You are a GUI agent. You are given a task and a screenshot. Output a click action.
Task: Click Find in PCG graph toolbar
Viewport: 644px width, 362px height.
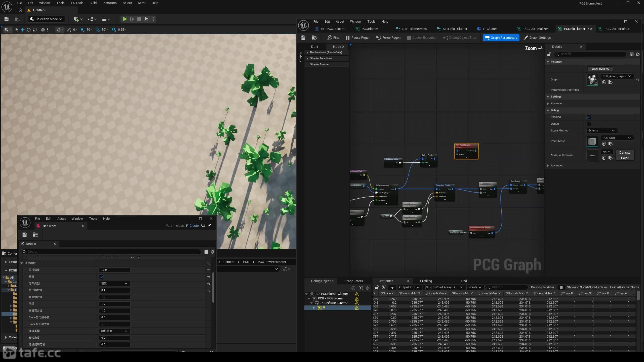pos(333,38)
